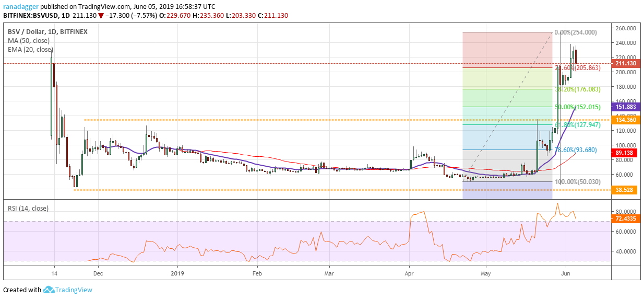
Task: Click the 260.000 price axis label
Action: click(625, 28)
